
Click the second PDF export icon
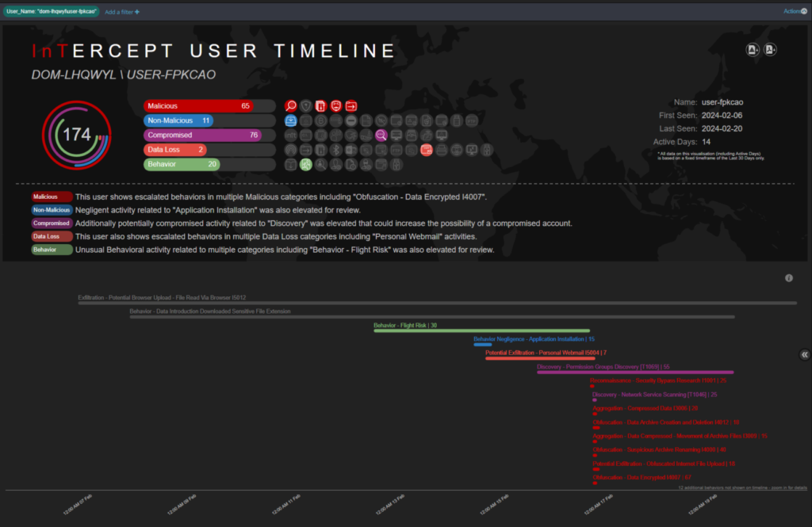tap(770, 50)
